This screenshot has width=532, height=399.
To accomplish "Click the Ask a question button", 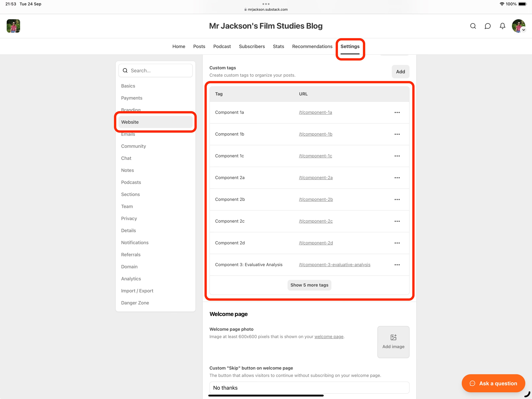I will pyautogui.click(x=493, y=383).
